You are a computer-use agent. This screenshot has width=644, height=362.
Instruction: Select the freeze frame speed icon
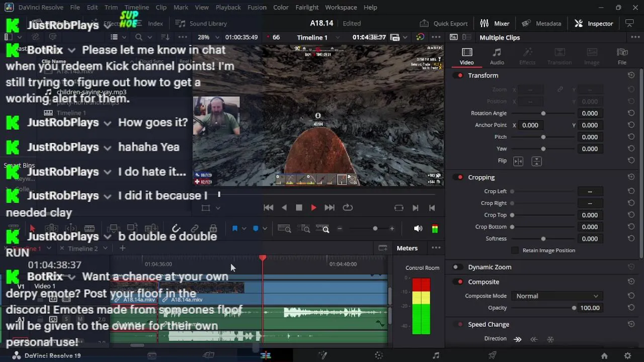tap(550, 339)
